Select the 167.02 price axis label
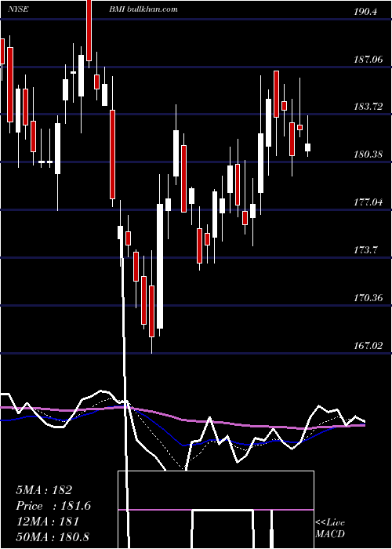Screen dimensions: 392x549 point(368,346)
